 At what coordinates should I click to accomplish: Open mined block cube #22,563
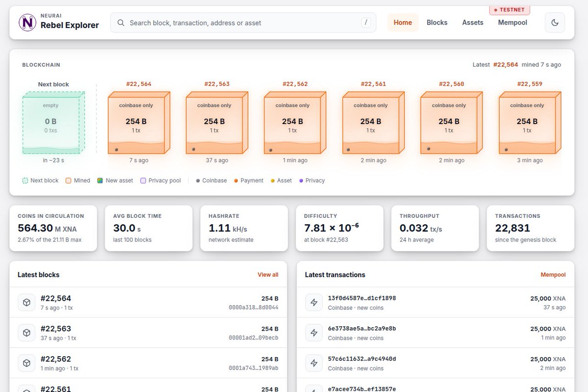pos(217,123)
